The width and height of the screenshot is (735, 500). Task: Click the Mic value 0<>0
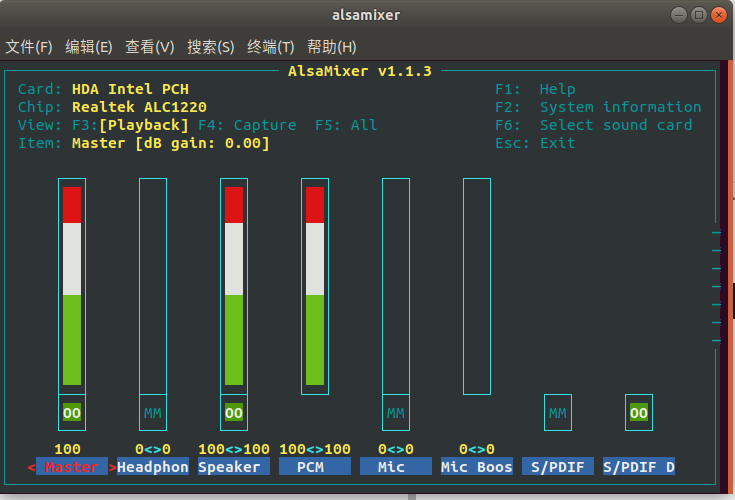coord(396,449)
